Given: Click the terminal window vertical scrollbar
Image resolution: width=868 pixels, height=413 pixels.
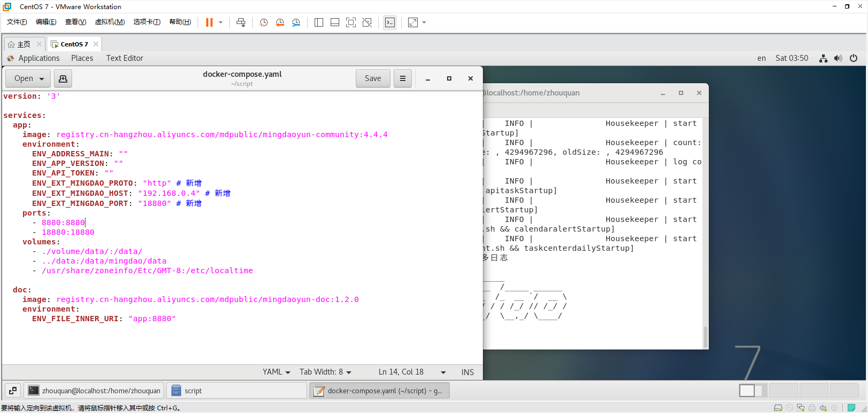Looking at the screenshot, I should pos(705,336).
